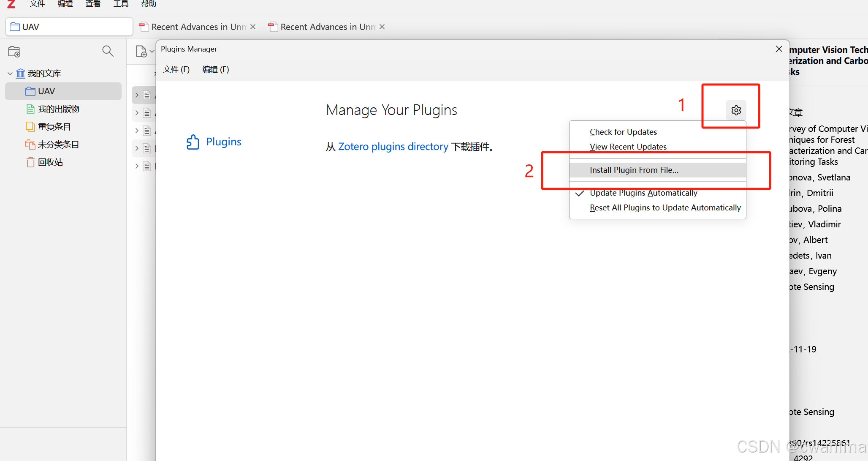Select the UAV collection in sidebar
The width and height of the screenshot is (868, 461).
coord(46,91)
